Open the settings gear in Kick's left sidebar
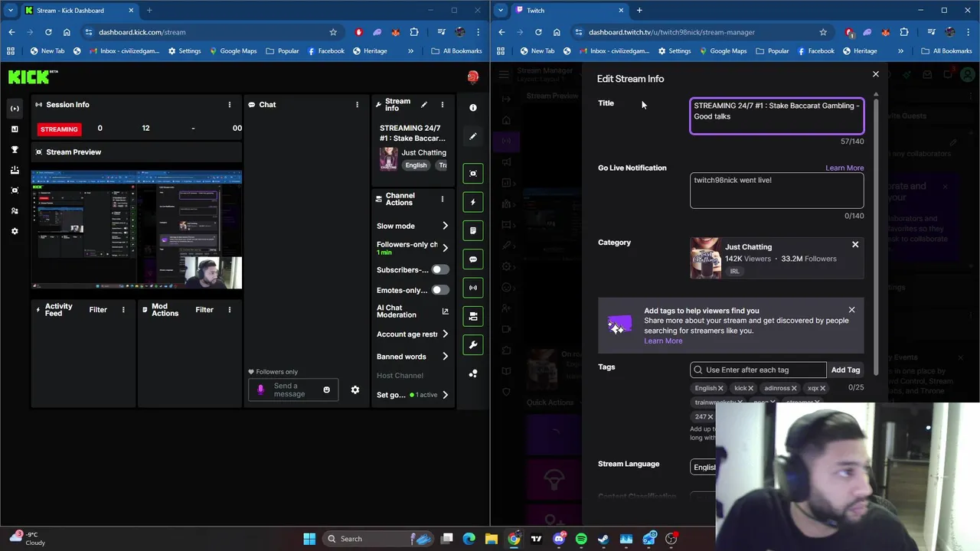This screenshot has height=551, width=980. coord(15,231)
